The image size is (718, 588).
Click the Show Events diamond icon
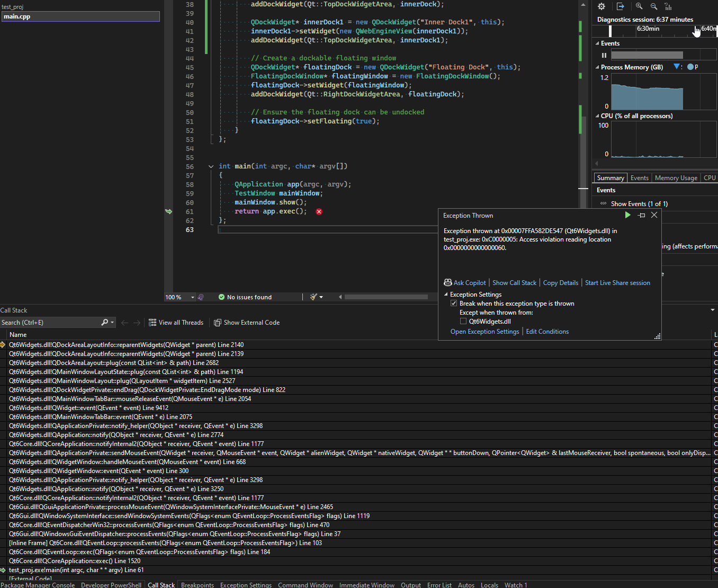coord(604,204)
